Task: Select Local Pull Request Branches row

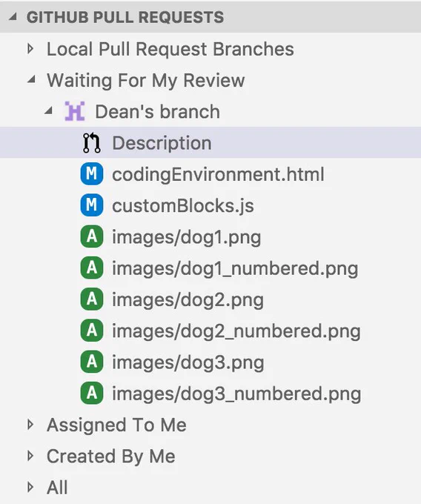Action: tap(210, 49)
